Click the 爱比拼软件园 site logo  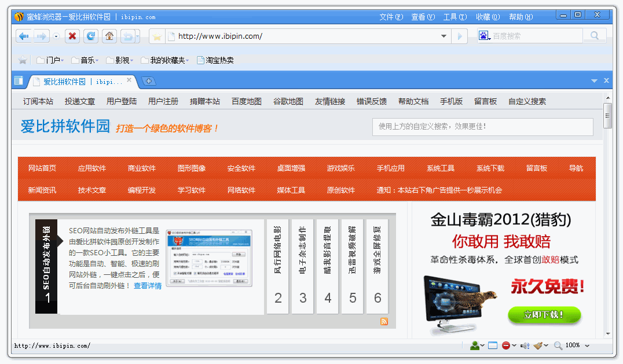pos(65,126)
